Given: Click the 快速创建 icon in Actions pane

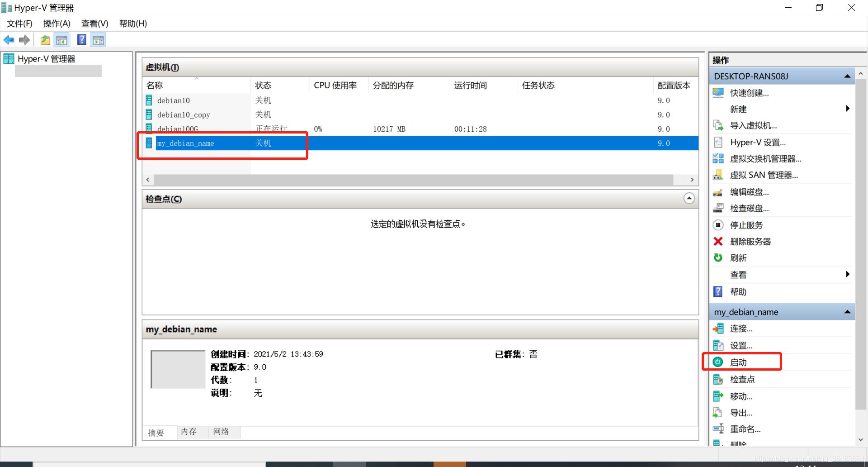Looking at the screenshot, I should [718, 93].
